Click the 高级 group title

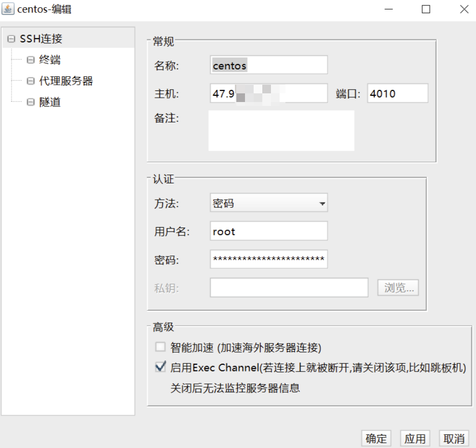tap(163, 327)
